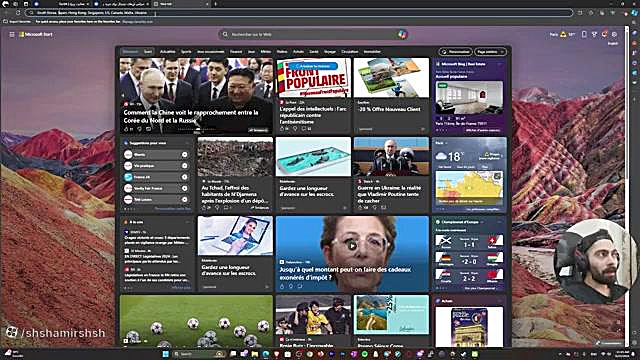640x360 pixels.
Task: Open more options on the 'À la une' card
Action: [x=188, y=222]
